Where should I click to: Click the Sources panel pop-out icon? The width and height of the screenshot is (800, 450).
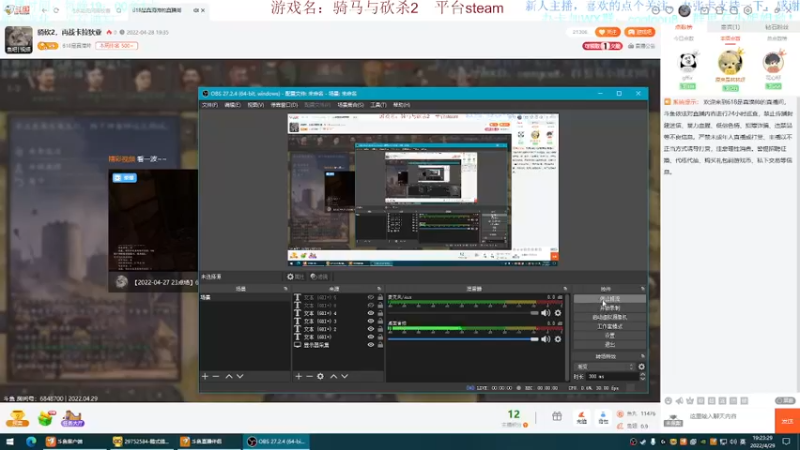379,289
